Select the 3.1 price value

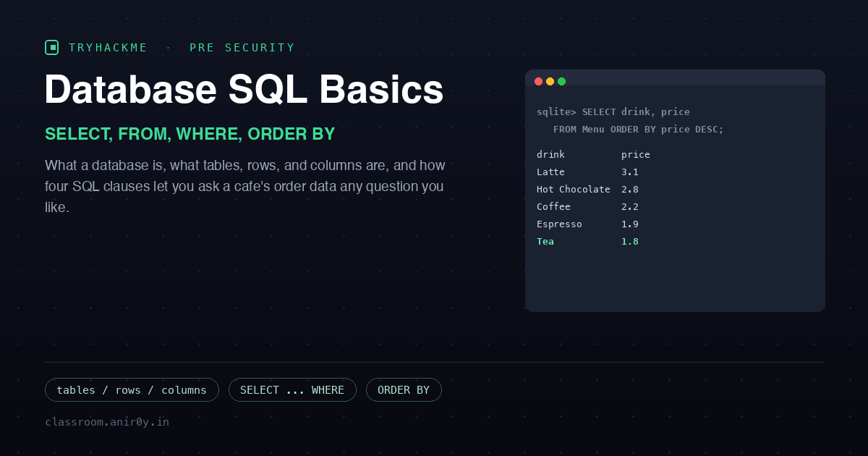point(630,172)
